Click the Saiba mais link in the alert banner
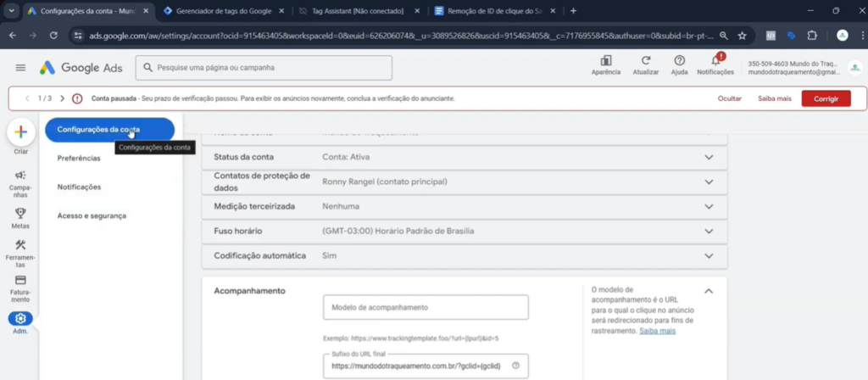Image resolution: width=868 pixels, height=380 pixels. [774, 98]
